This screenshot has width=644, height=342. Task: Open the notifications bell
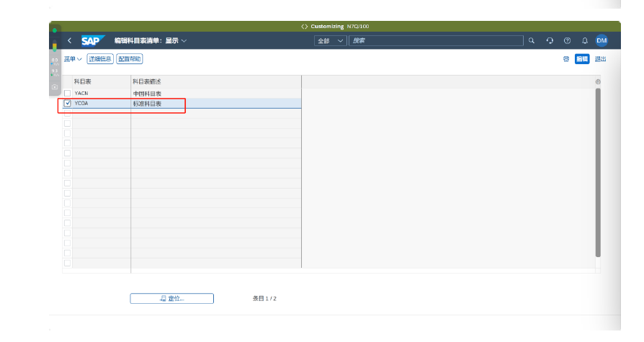tap(584, 41)
